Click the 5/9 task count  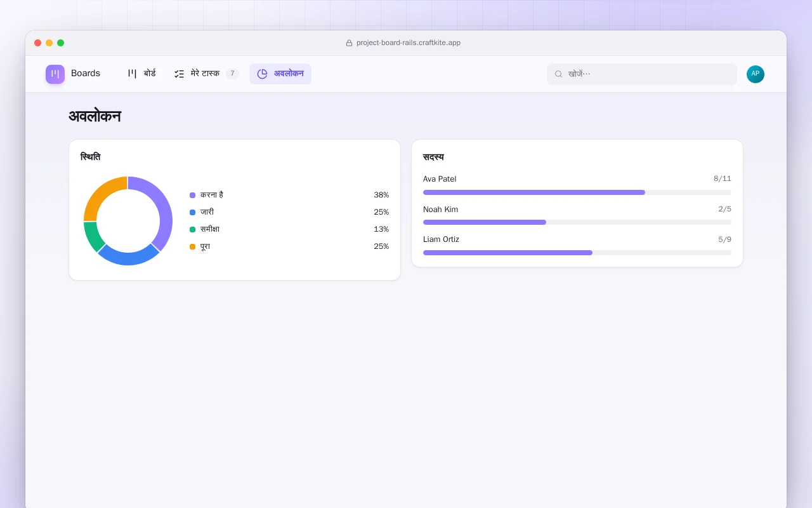pyautogui.click(x=724, y=239)
